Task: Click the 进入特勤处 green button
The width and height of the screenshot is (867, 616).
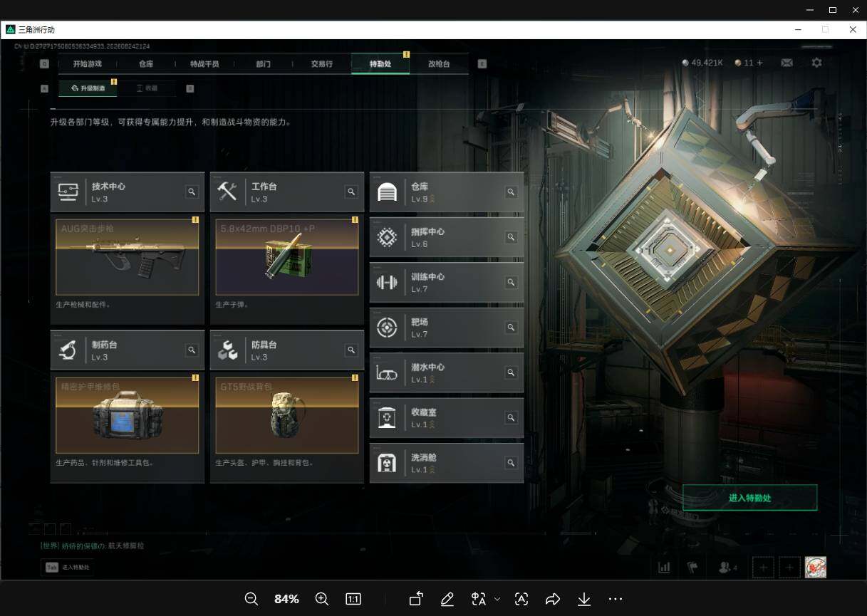Action: [x=749, y=498]
